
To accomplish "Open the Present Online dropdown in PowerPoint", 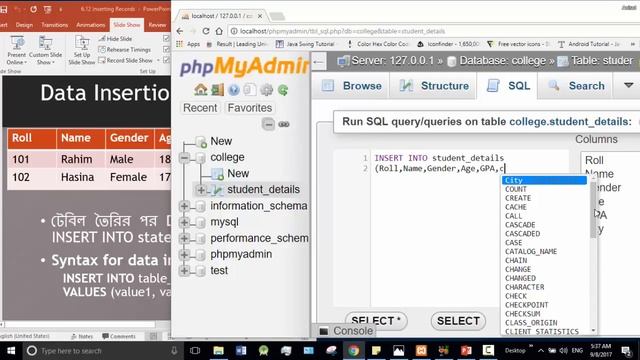I will pos(16,62).
